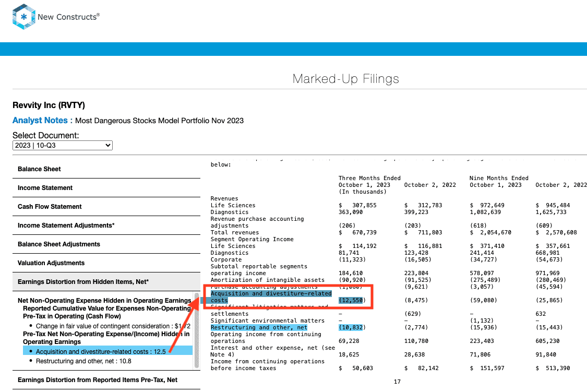This screenshot has height=392, width=587.
Task: Expand the Balance Sheet Adjustments section
Action: (106, 244)
